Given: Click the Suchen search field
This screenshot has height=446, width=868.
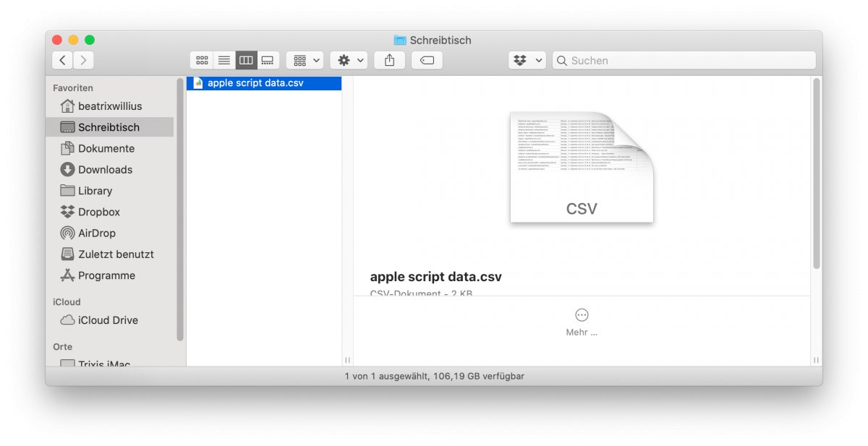Looking at the screenshot, I should pos(687,61).
